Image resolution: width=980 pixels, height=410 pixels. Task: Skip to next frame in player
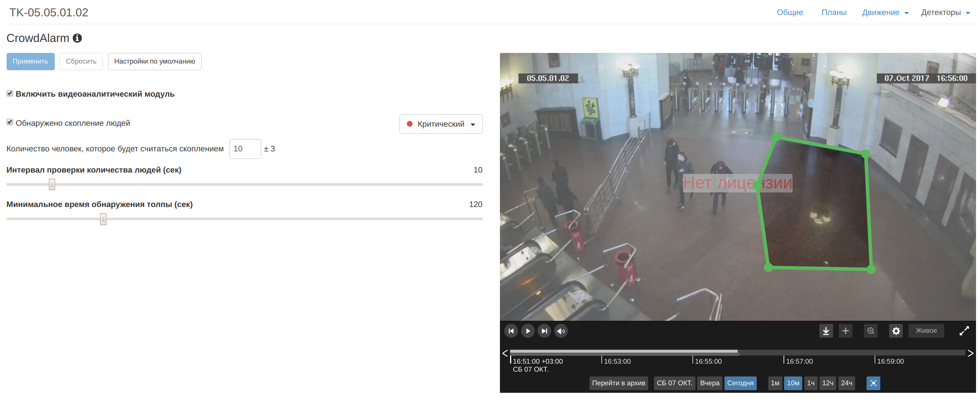coord(544,331)
